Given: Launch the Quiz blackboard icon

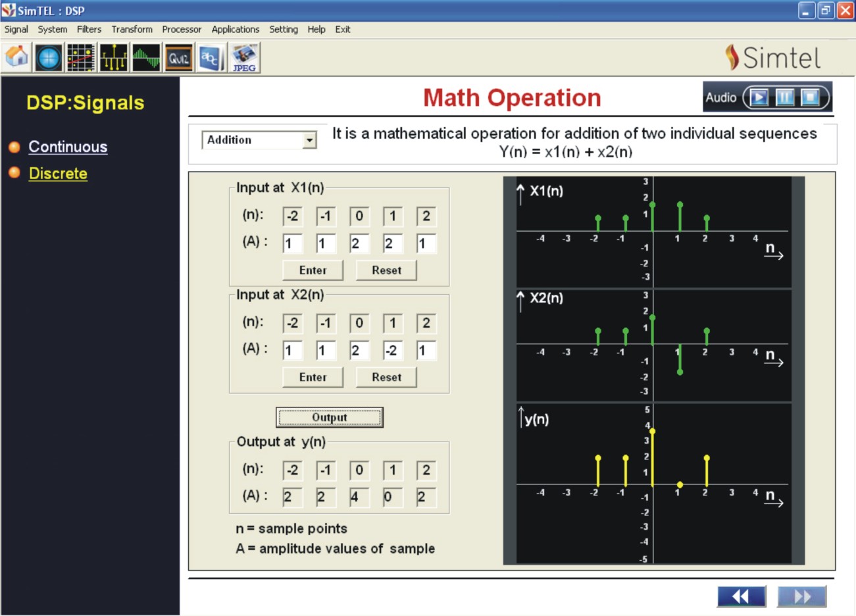Looking at the screenshot, I should [178, 58].
